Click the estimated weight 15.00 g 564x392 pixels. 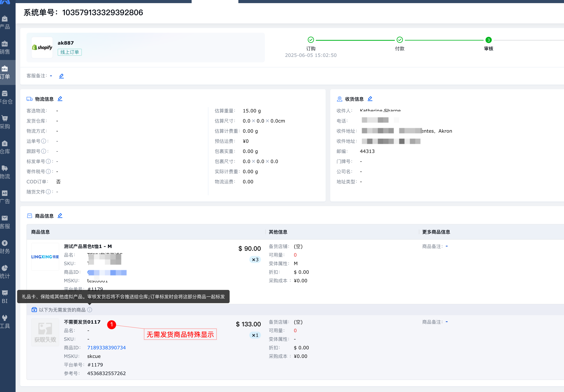(252, 111)
